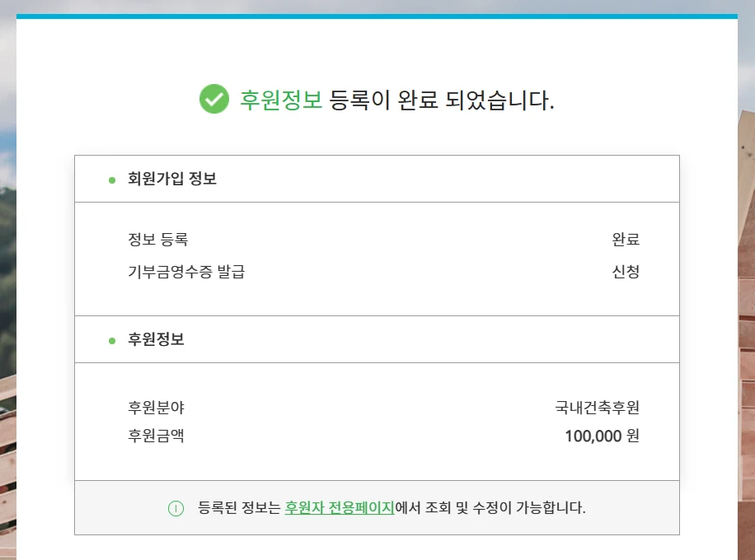The width and height of the screenshot is (755, 560).
Task: Open the 후원자 전용페이지 link
Action: 340,507
